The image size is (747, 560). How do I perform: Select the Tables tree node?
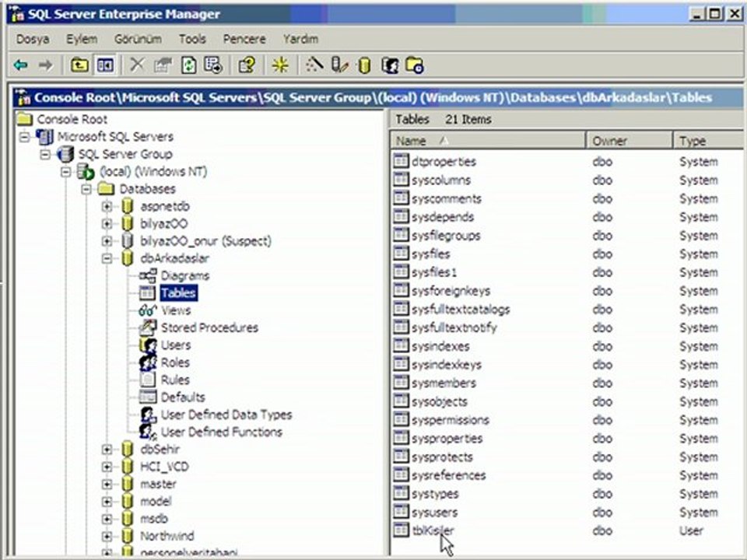pyautogui.click(x=179, y=293)
